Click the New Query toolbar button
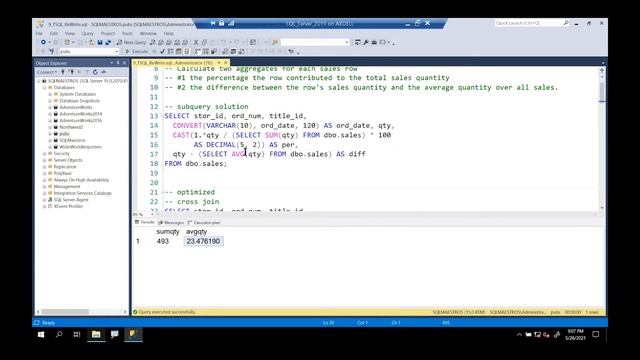640x360 pixels. [x=131, y=42]
